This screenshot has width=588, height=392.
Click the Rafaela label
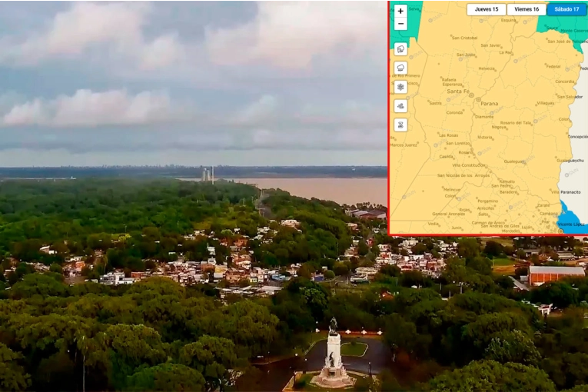pyautogui.click(x=449, y=80)
